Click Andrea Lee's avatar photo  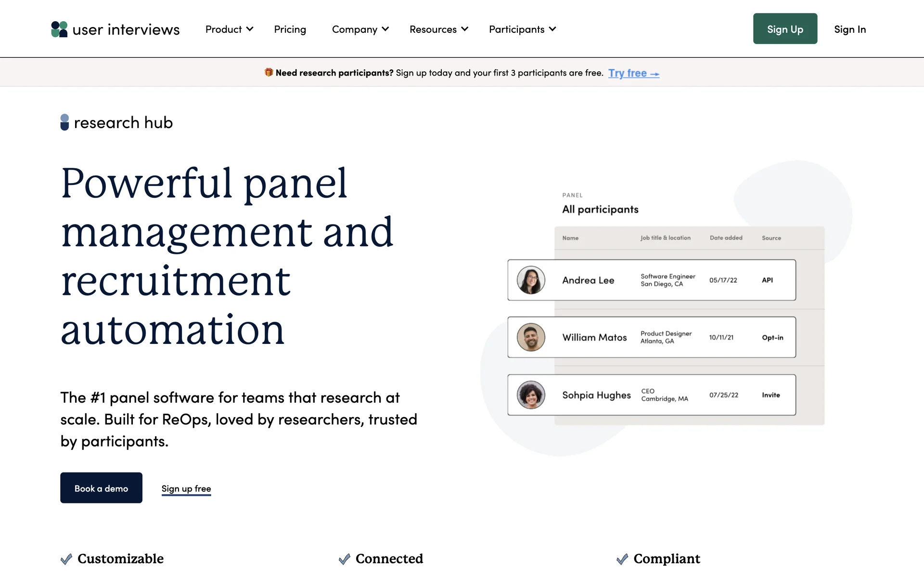coord(531,280)
